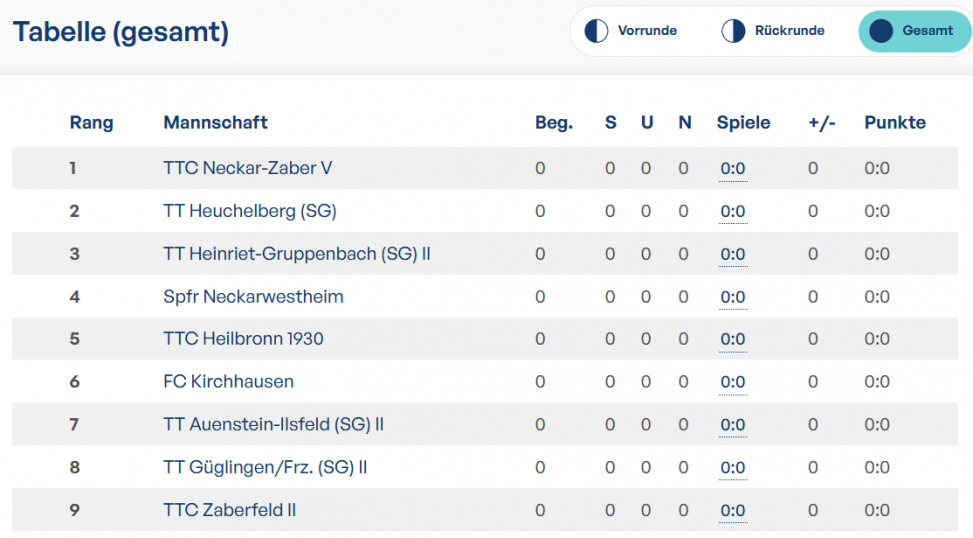Open team TTC Neckar-Zaber V

(x=248, y=168)
